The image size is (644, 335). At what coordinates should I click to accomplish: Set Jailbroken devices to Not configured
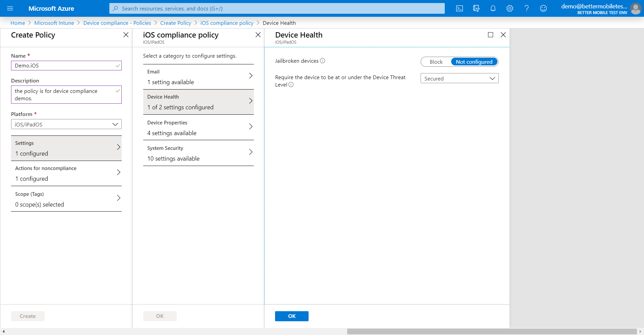coord(474,62)
